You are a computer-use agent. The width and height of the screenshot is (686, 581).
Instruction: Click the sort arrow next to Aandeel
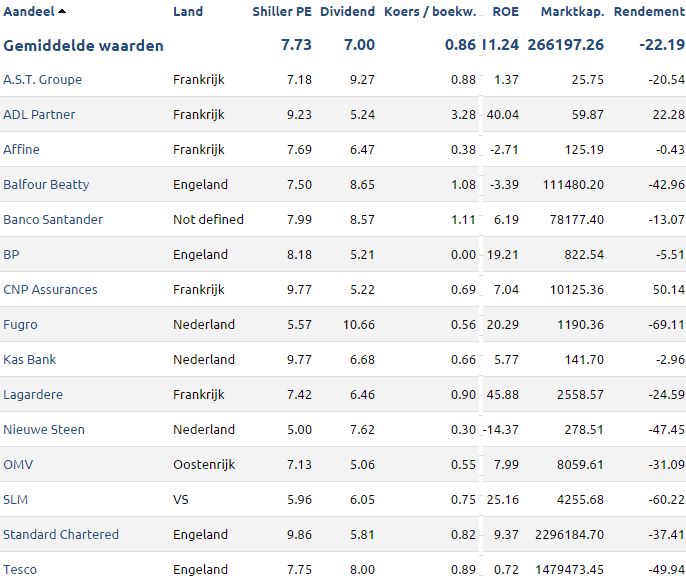coord(62,11)
